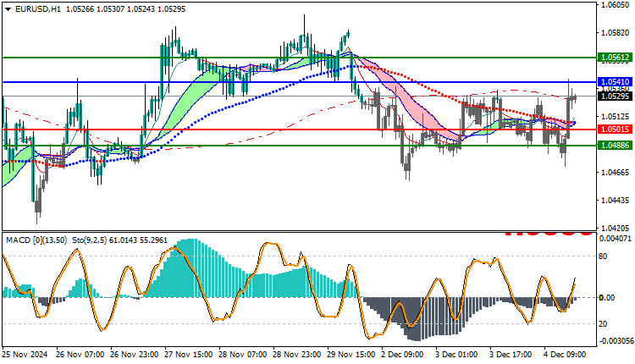
Task: Click the 1.05820 value on price scale
Action: pos(616,33)
